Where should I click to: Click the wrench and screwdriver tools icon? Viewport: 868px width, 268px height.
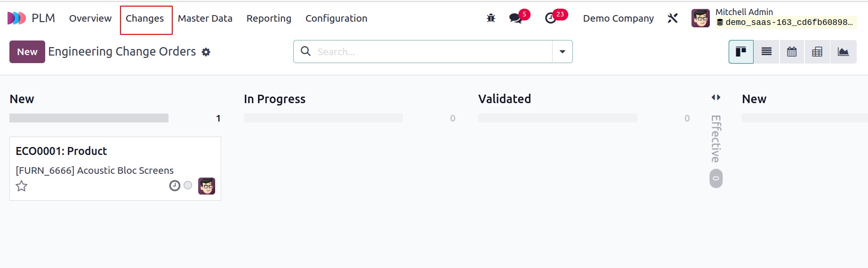pos(673,18)
